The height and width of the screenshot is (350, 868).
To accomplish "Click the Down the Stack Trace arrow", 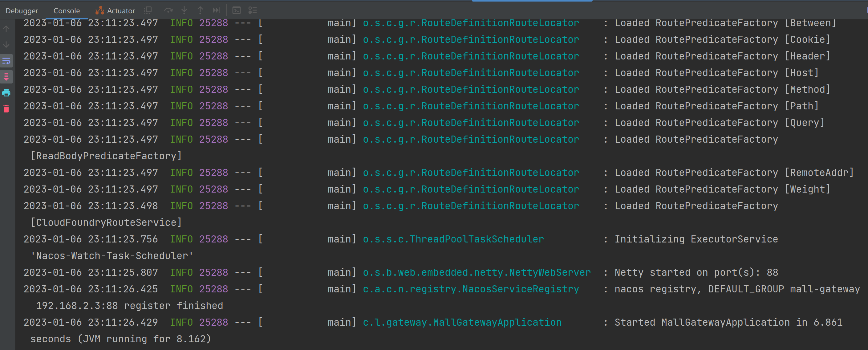I will click(6, 44).
